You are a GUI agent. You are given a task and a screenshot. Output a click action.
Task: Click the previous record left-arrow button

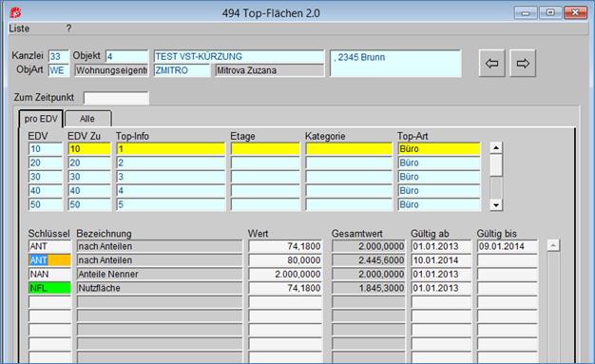tap(491, 64)
